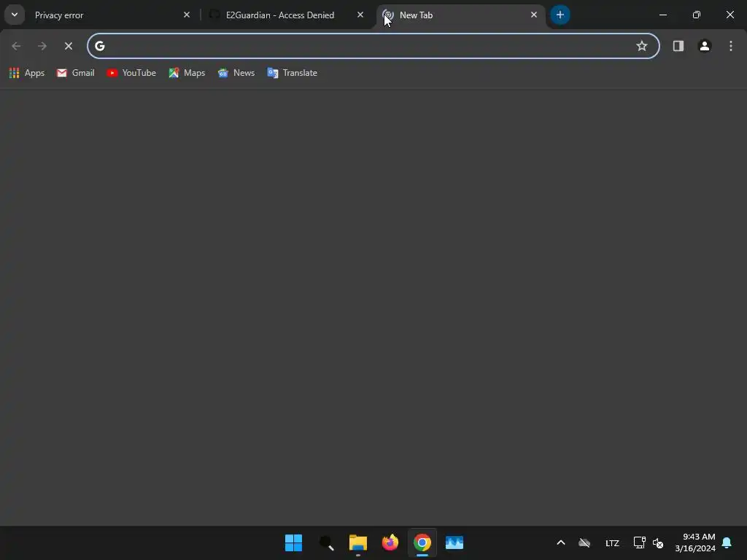The height and width of the screenshot is (560, 747).
Task: Open the blue wave app in taskbar
Action: [454, 542]
